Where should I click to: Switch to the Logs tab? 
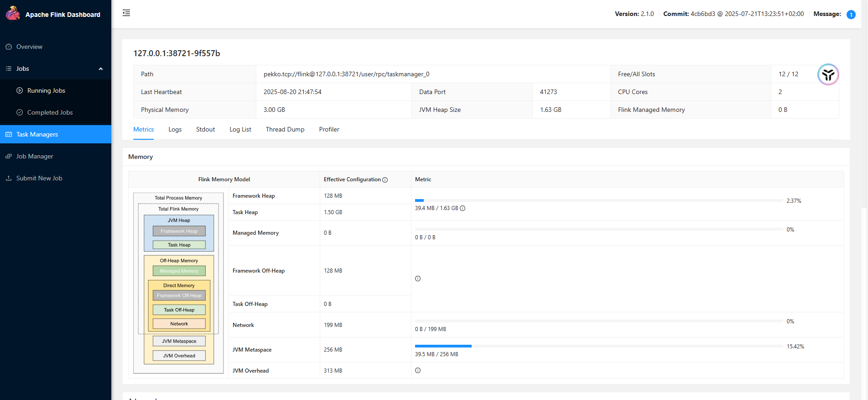click(175, 129)
